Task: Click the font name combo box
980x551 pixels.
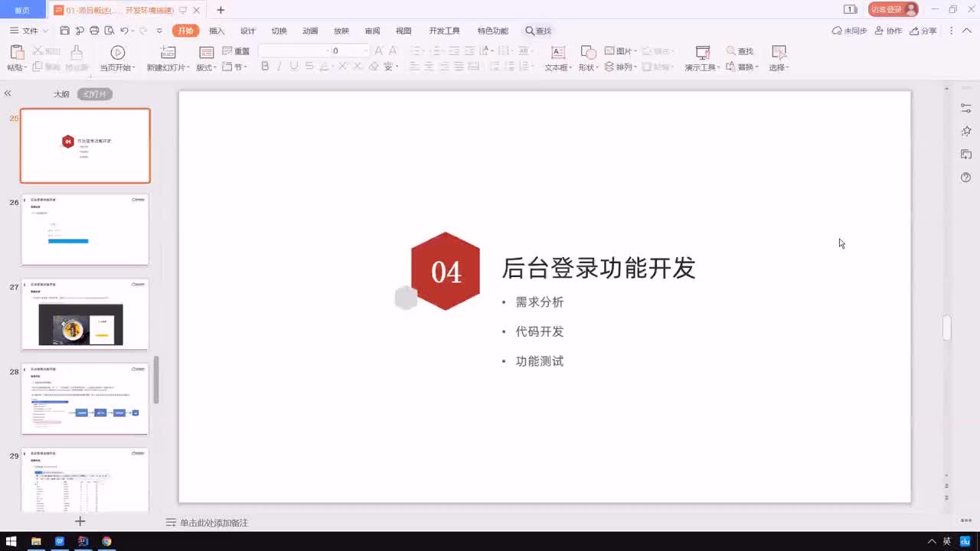Action: 293,51
